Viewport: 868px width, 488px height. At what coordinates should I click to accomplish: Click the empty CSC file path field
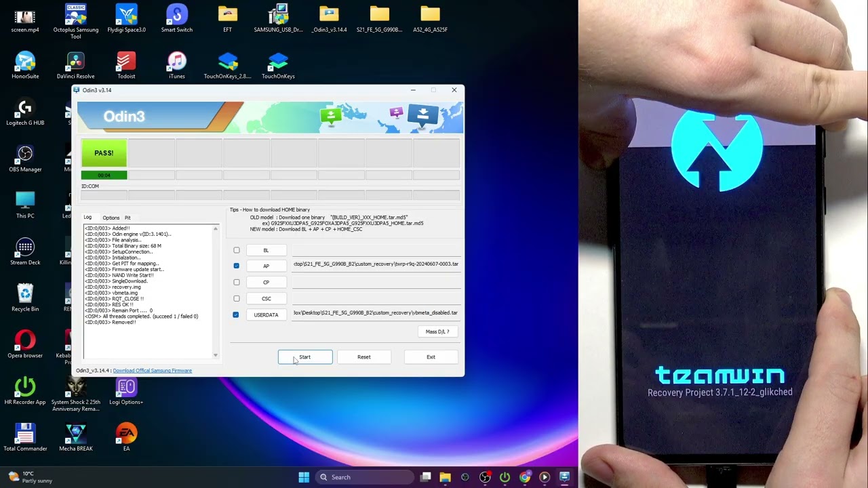[x=376, y=298]
